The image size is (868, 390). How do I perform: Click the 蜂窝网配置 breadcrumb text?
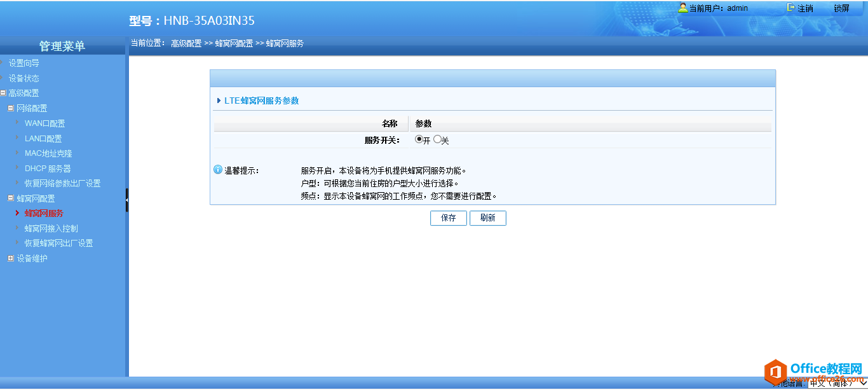pos(234,43)
